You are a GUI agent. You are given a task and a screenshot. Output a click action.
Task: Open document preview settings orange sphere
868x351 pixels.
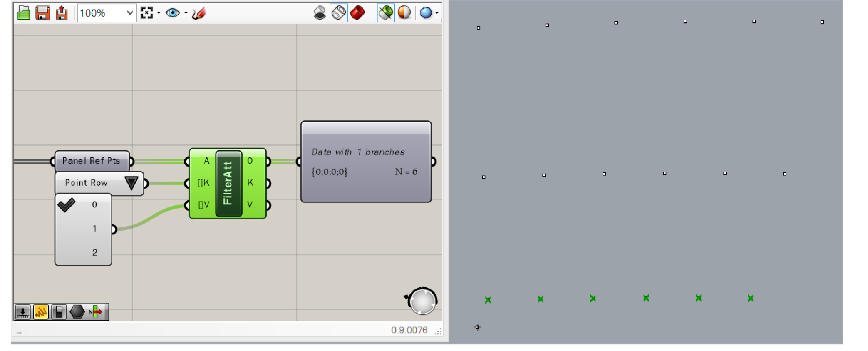point(404,13)
